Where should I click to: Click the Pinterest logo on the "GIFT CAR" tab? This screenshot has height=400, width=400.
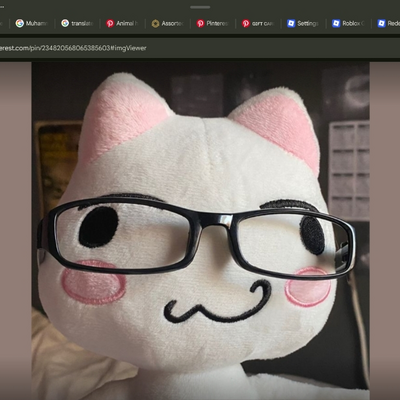pos(246,23)
